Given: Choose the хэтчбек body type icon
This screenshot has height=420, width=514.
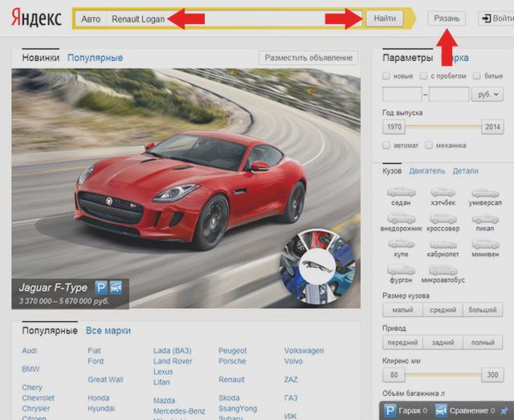Looking at the screenshot, I should (443, 192).
